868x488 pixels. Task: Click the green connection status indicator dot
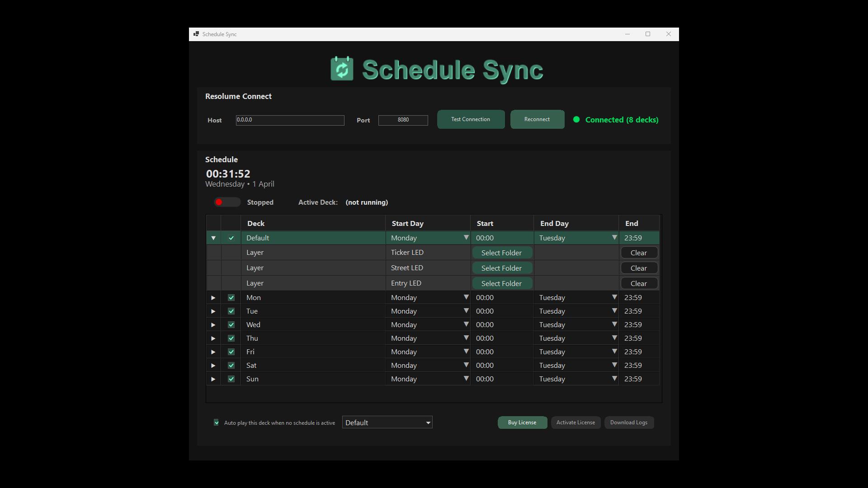point(576,120)
